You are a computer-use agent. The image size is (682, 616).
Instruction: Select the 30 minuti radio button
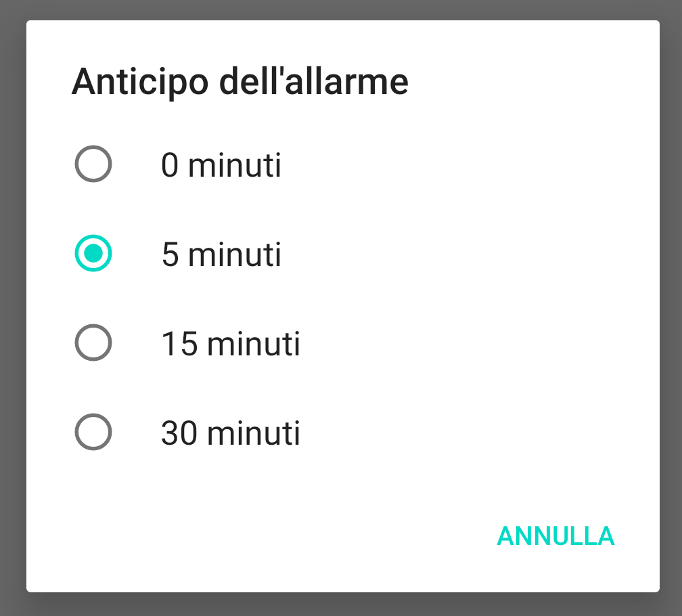[x=93, y=432]
